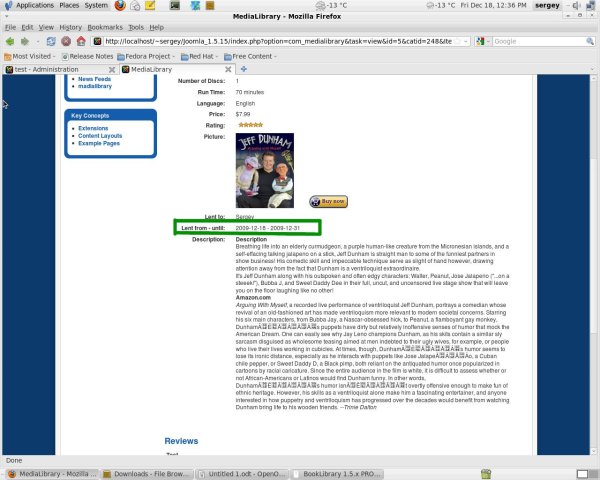Follow the madialibrary sidebar link
The width and height of the screenshot is (600, 480).
click(x=95, y=86)
